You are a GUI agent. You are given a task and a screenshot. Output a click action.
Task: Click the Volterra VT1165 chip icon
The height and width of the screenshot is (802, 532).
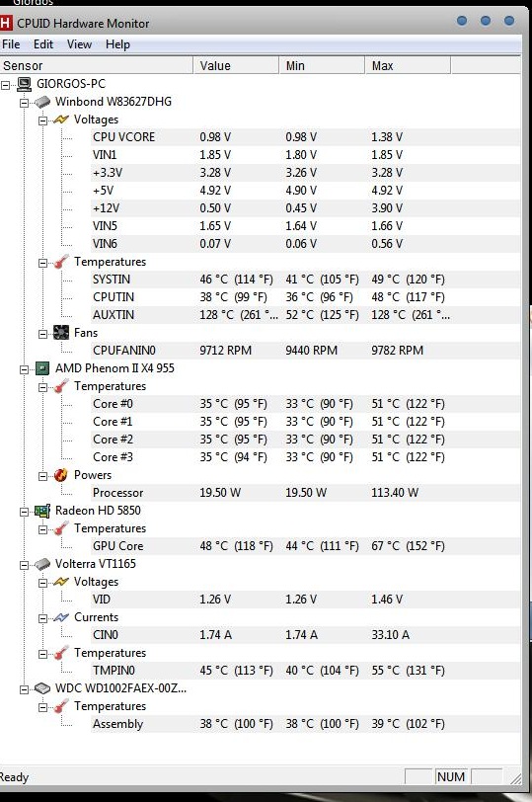42,564
